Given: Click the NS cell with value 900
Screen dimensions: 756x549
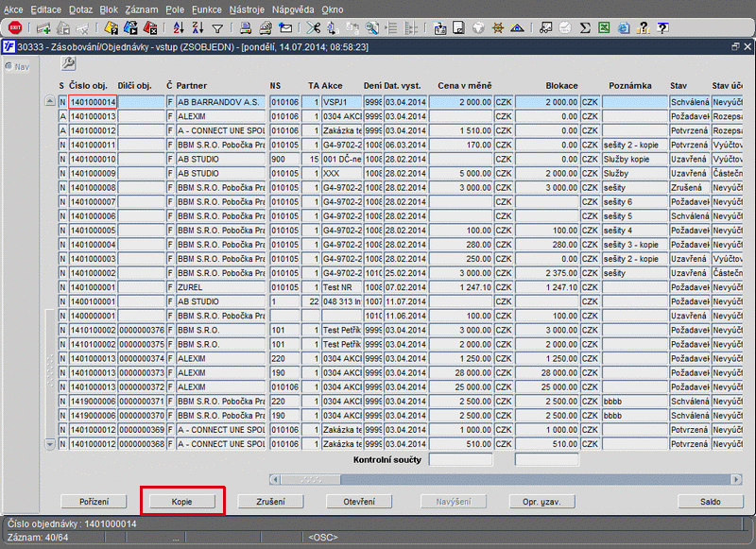Looking at the screenshot, I should [x=285, y=159].
